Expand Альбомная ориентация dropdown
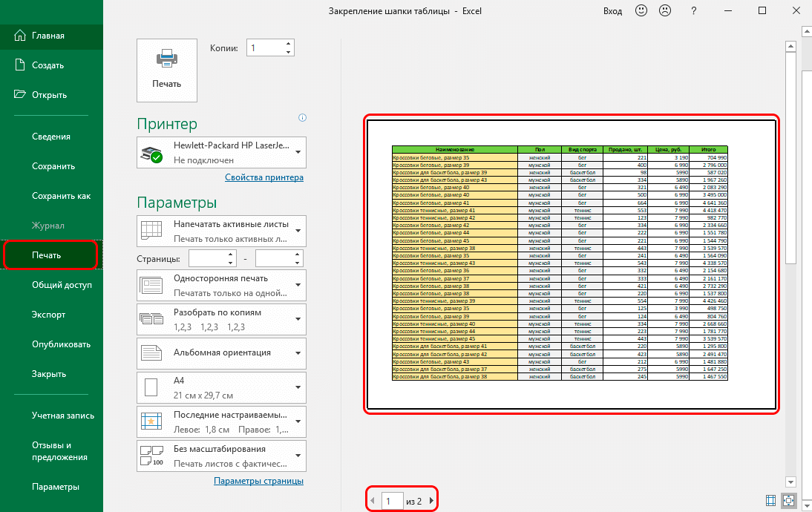 coord(222,352)
